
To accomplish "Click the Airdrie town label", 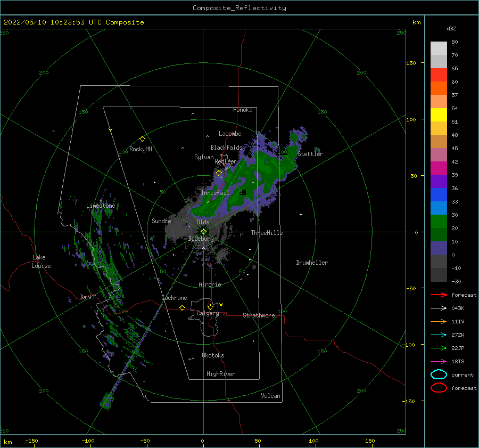I will tap(210, 284).
